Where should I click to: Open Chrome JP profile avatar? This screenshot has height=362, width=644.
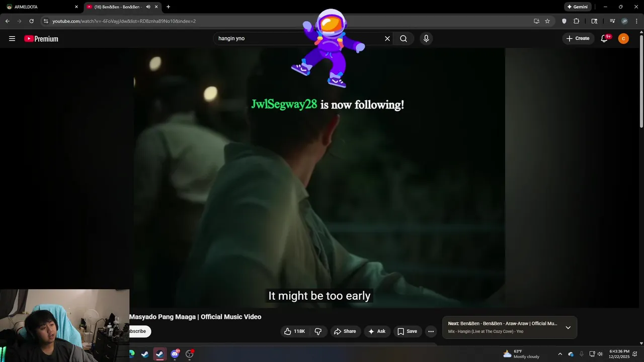(624, 21)
